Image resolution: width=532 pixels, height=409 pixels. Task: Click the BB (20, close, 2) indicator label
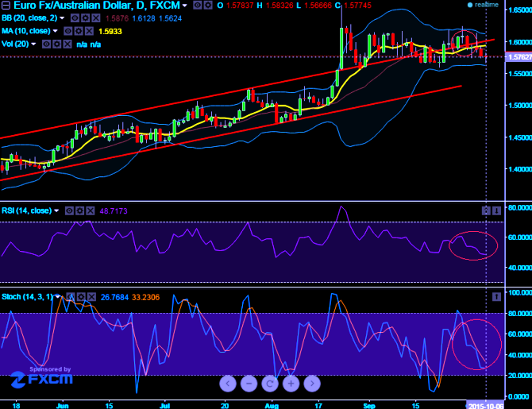click(29, 18)
